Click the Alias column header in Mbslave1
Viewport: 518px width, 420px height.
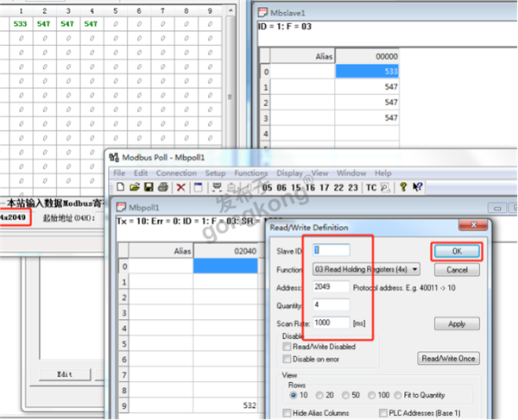click(x=302, y=56)
